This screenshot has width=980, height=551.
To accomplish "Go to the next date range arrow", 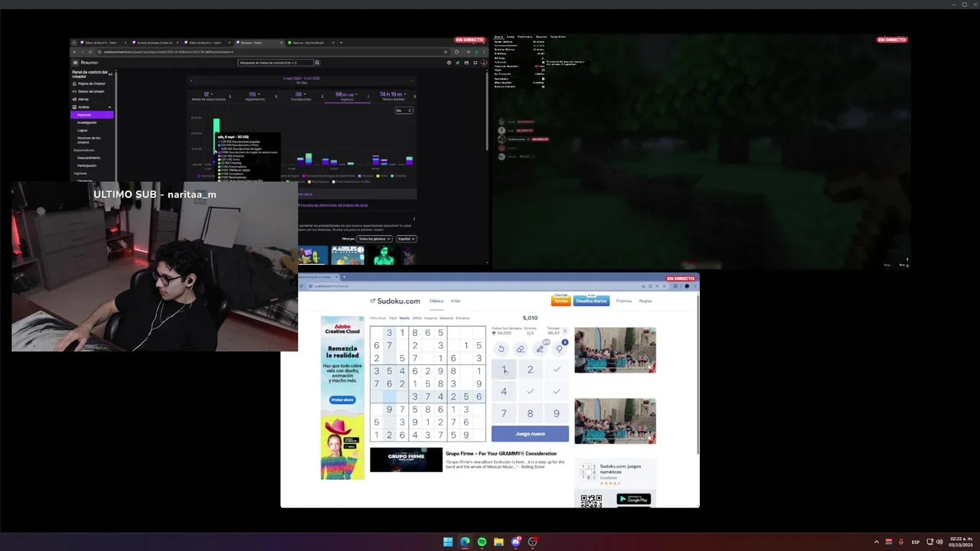I will tap(412, 80).
